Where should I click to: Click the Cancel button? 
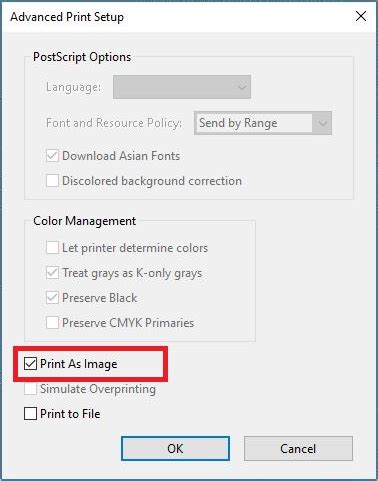point(298,448)
